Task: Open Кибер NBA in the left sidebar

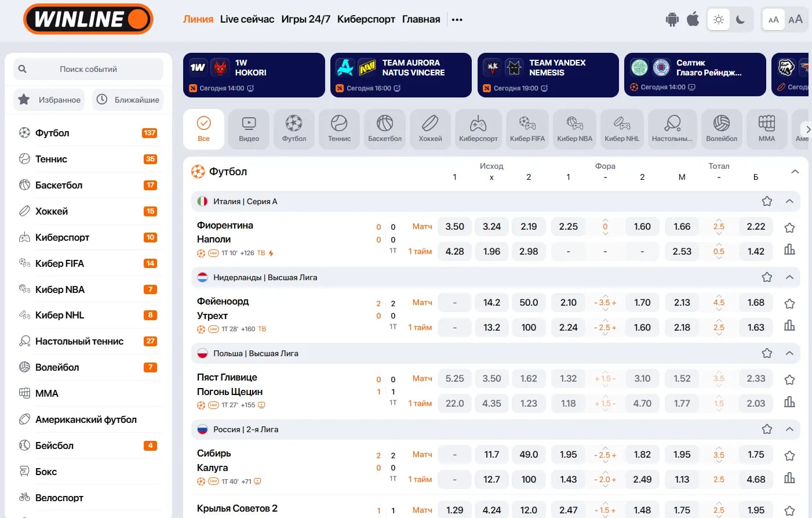Action: pos(88,289)
